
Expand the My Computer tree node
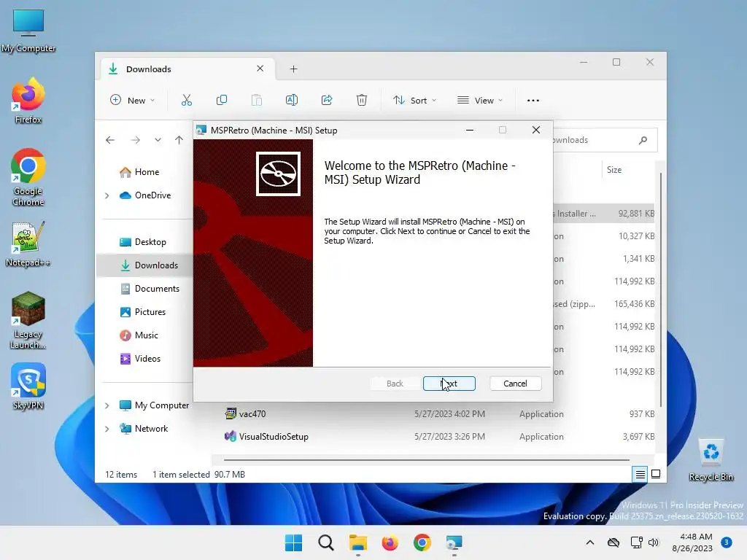pyautogui.click(x=107, y=405)
